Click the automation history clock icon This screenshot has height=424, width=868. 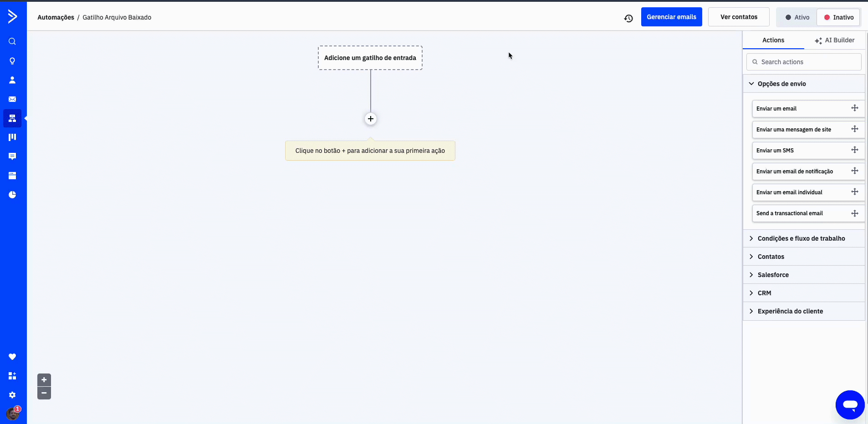628,18
